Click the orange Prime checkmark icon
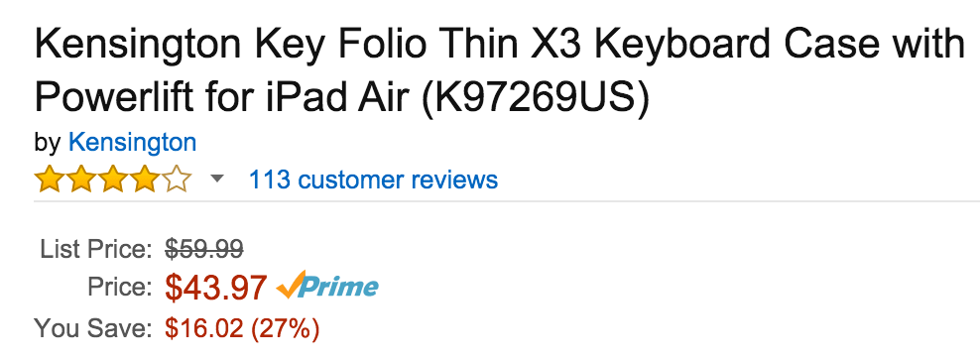Image resolution: width=980 pixels, height=361 pixels. click(x=292, y=285)
